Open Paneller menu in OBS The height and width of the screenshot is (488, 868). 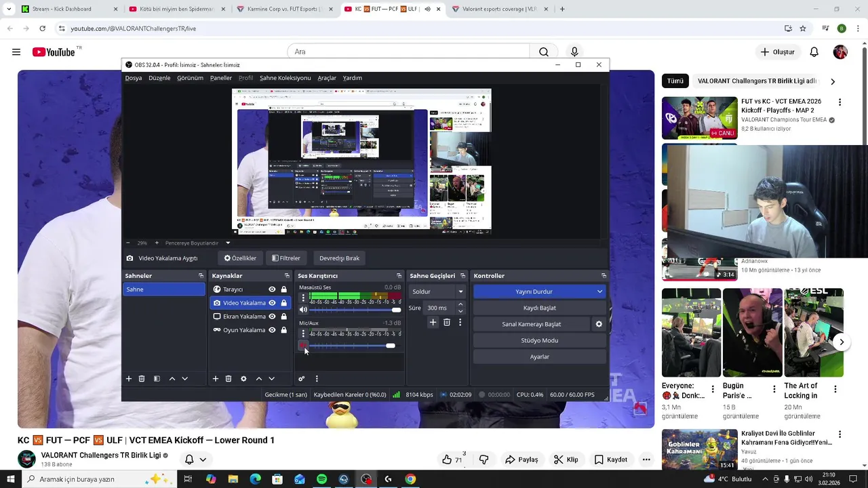pos(221,78)
